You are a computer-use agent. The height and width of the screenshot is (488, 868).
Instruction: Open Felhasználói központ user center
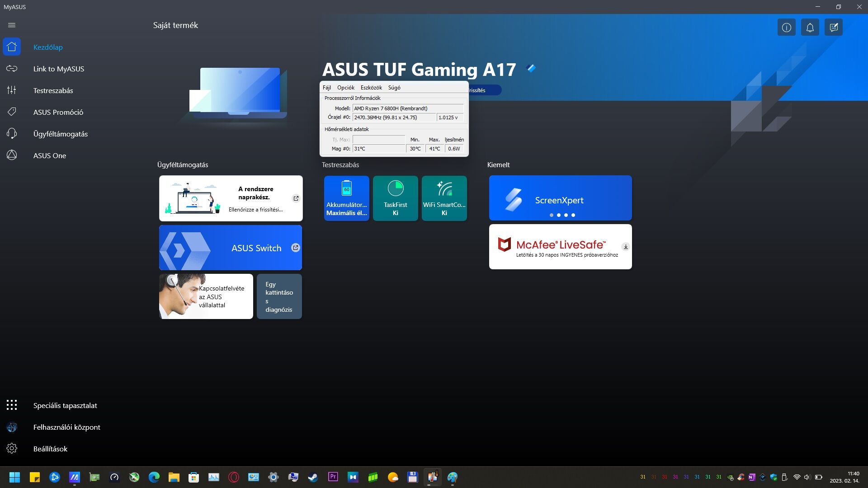(x=66, y=427)
